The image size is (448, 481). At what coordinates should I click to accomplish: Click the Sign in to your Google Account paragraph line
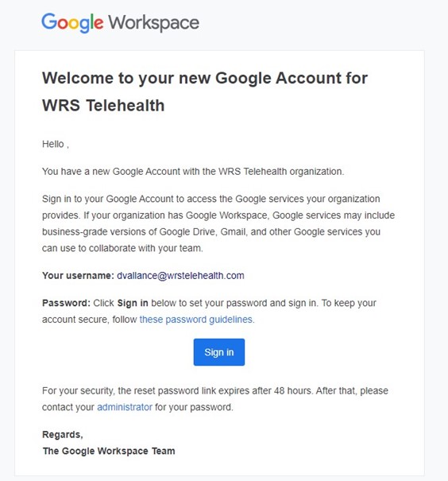(x=210, y=199)
